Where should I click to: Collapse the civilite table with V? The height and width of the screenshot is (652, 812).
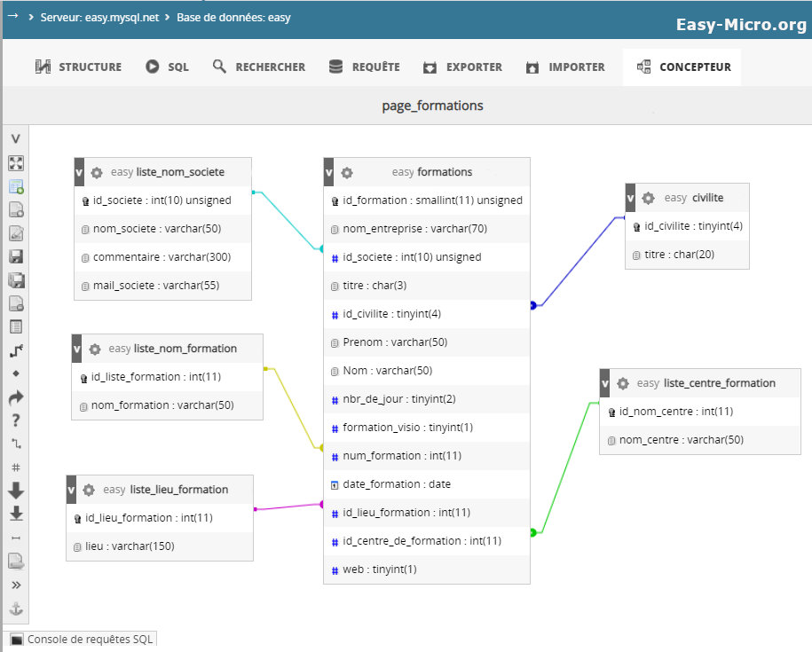pos(630,198)
